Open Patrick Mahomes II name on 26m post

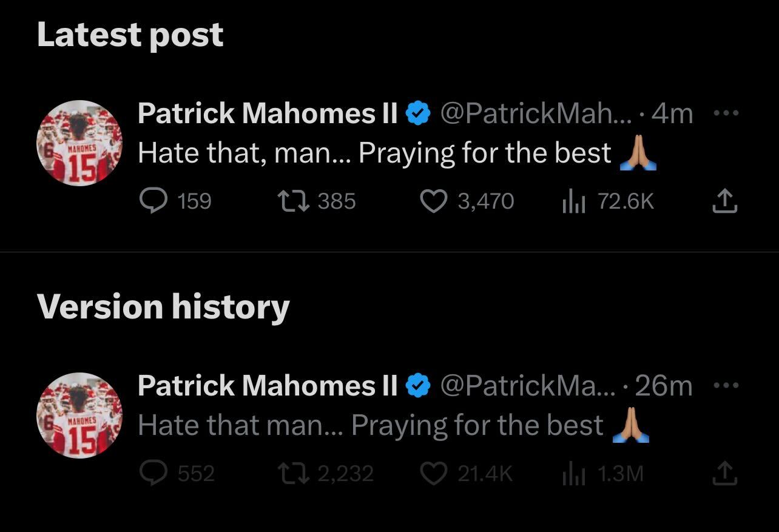pos(268,386)
